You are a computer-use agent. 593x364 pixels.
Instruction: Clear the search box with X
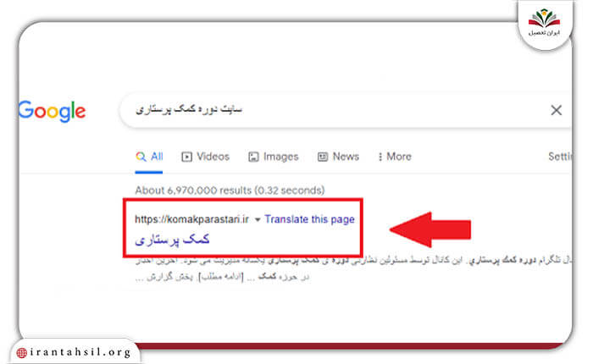(x=556, y=110)
